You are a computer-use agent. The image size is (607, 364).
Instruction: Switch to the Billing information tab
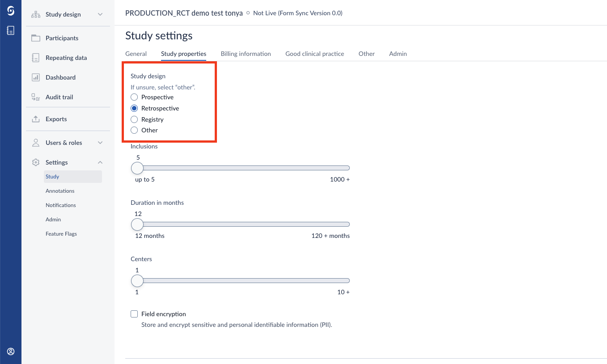tap(246, 54)
